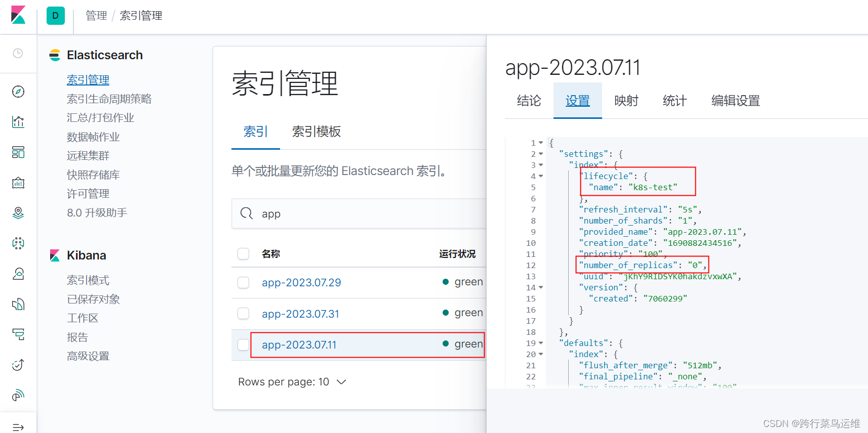868x433 pixels.
Task: Open Discover compass icon
Action: coord(18,92)
